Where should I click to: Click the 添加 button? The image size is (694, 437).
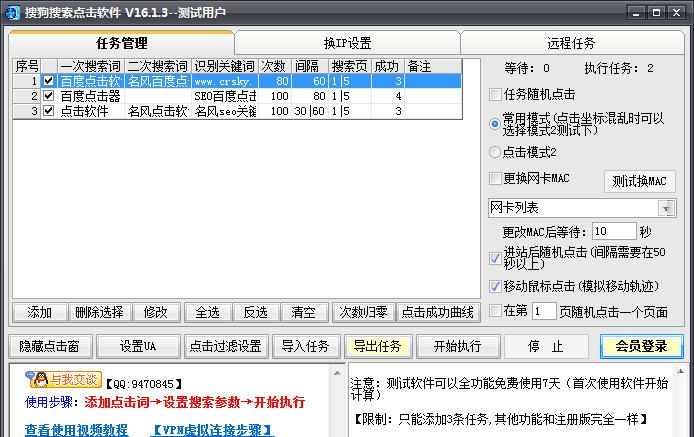(x=40, y=312)
